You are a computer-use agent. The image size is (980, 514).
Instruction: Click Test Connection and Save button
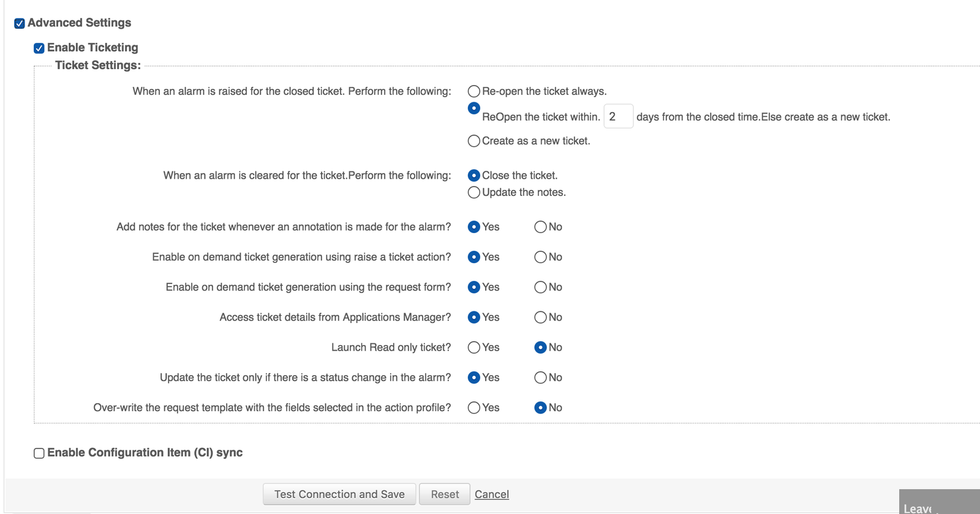[x=339, y=494]
